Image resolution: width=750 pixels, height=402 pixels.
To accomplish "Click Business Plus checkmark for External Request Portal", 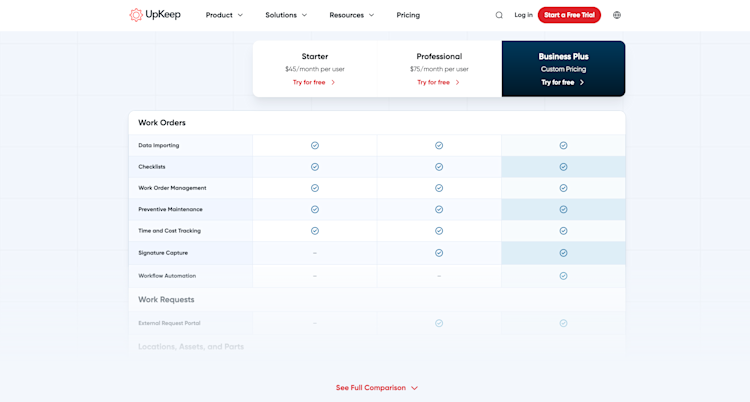I will click(x=563, y=323).
